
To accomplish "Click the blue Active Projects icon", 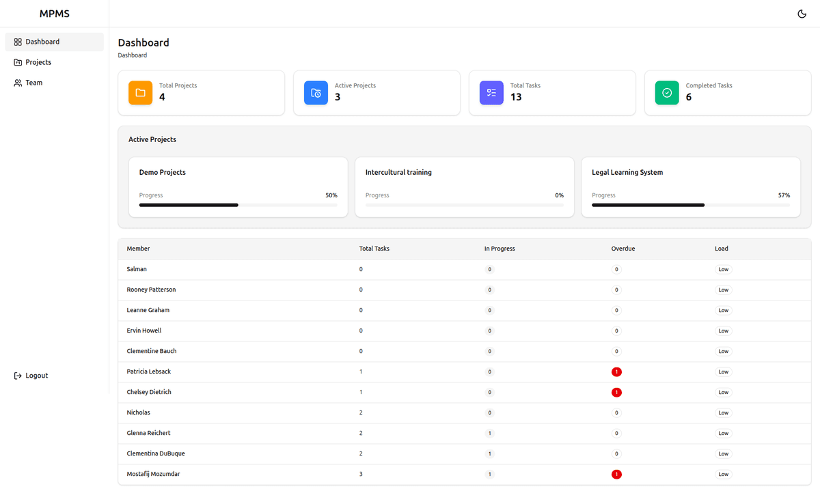I will click(316, 93).
